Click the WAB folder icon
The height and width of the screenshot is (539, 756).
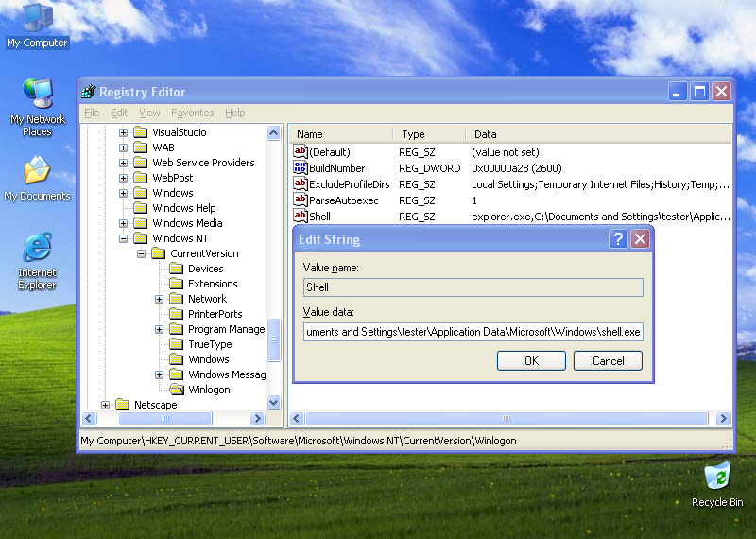tap(140, 148)
